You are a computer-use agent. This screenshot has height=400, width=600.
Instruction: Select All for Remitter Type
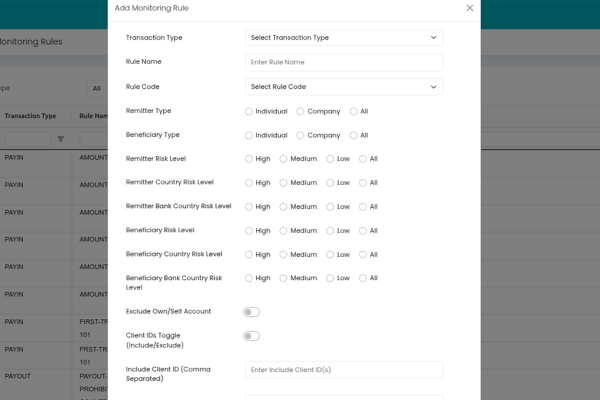point(354,111)
